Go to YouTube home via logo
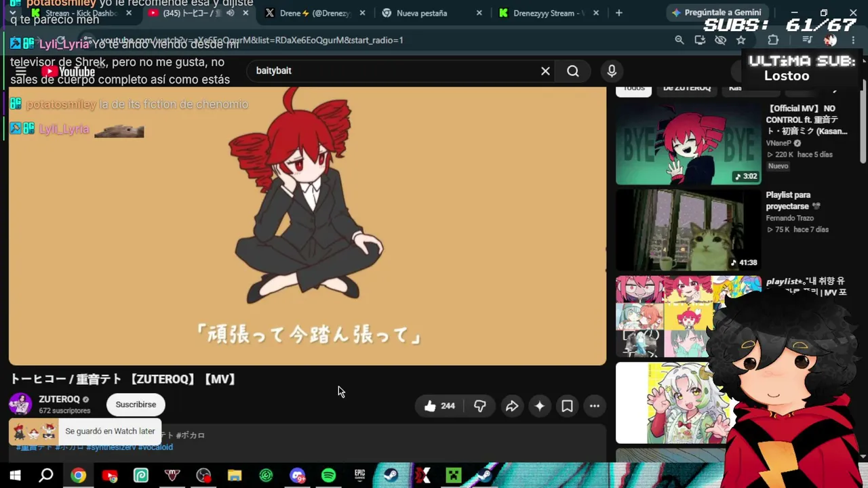 [x=68, y=72]
